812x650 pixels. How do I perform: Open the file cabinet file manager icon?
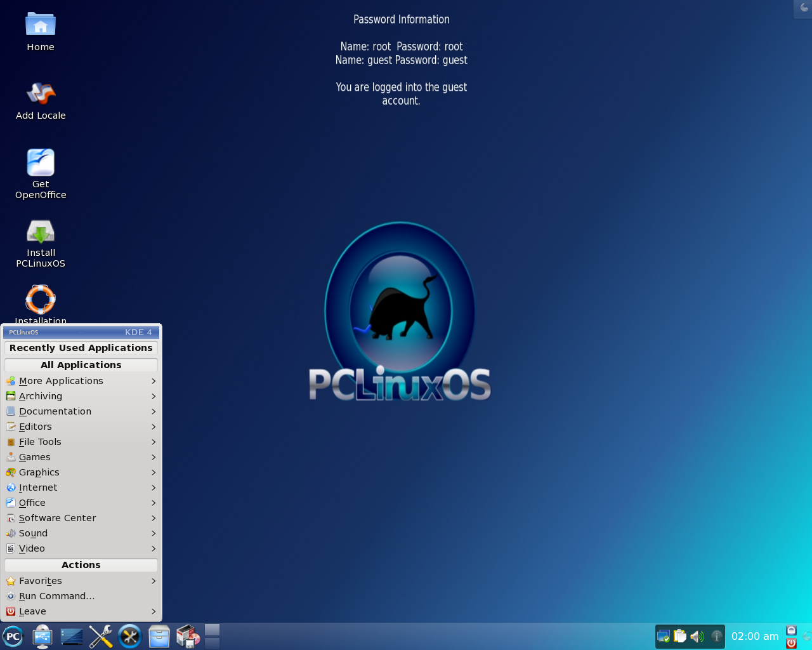(x=159, y=637)
